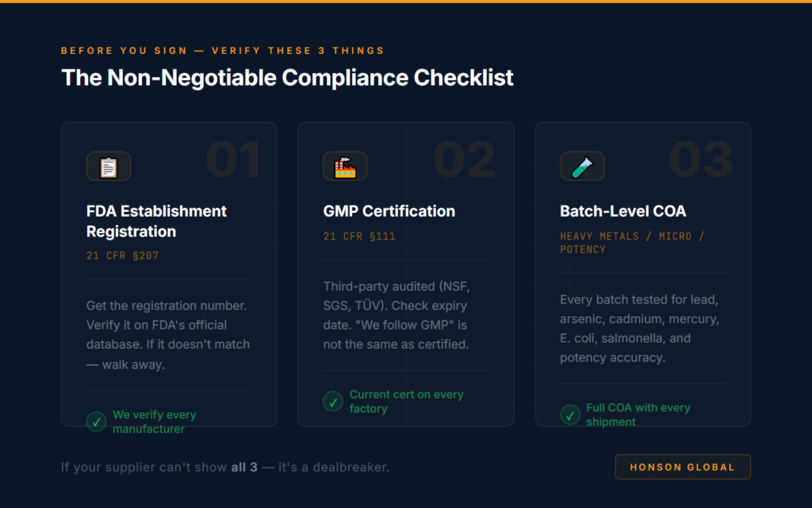
Task: Select the large faded 03 card number
Action: point(701,160)
